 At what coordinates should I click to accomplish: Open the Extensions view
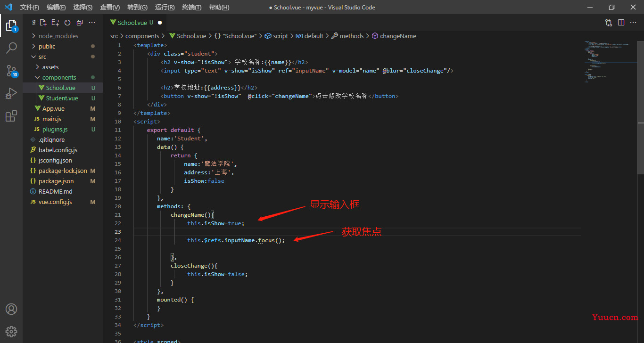11,116
